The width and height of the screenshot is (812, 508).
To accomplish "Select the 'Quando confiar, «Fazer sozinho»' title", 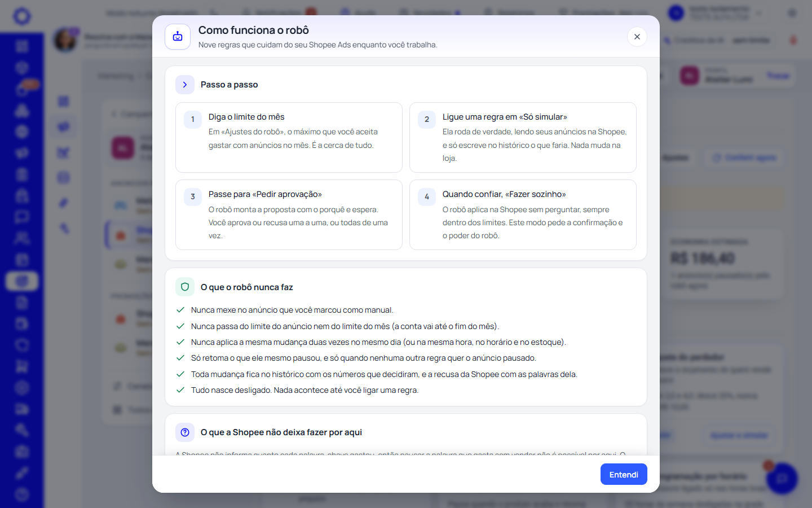I will [504, 194].
